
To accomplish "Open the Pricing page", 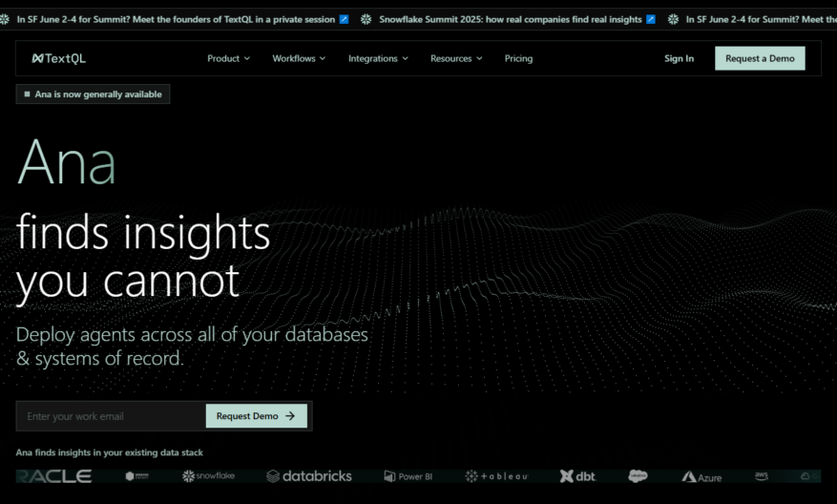I will tap(519, 58).
